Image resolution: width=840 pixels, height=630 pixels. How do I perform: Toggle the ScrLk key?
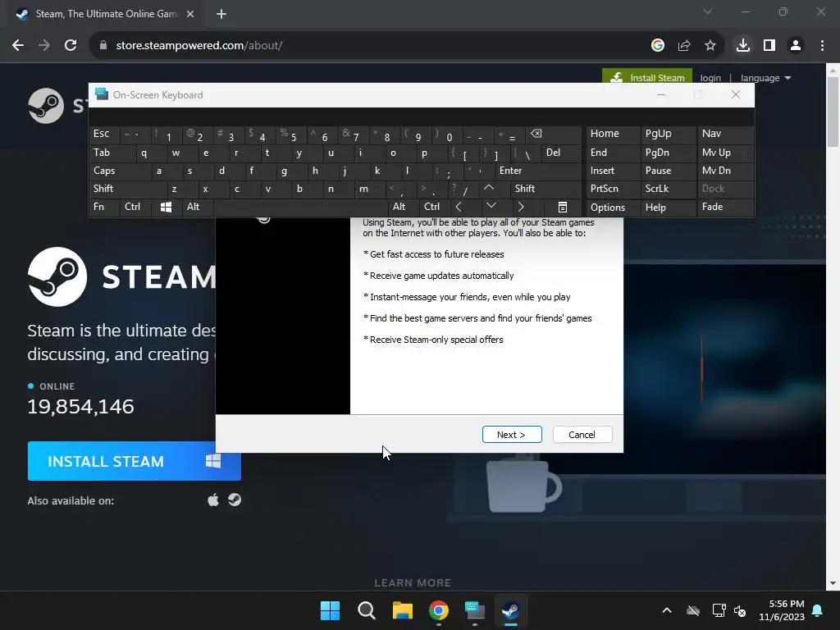(668, 189)
